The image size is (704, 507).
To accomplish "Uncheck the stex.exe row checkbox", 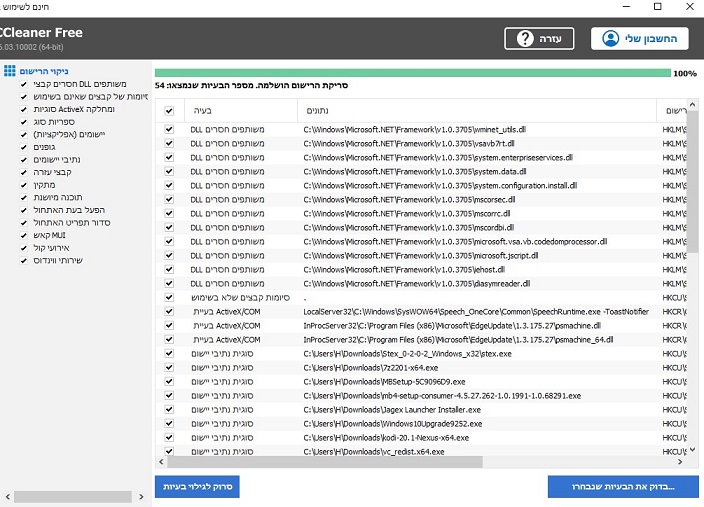I will (169, 353).
